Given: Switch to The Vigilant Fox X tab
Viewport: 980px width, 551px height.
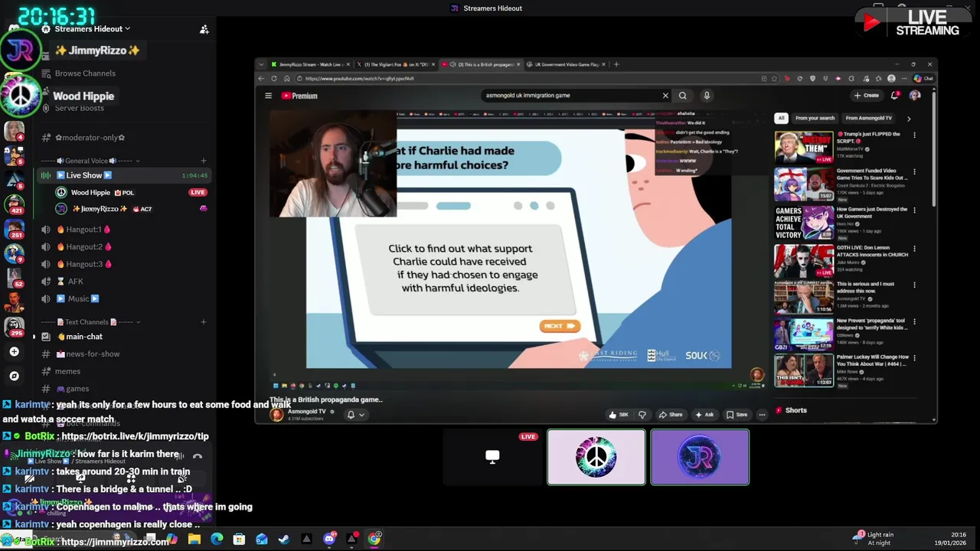Looking at the screenshot, I should (x=396, y=64).
